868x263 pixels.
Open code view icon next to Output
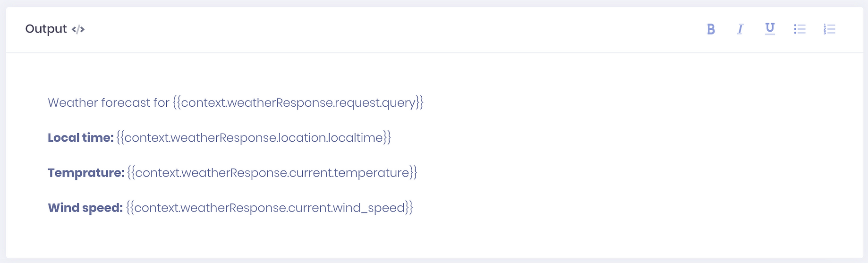pos(78,29)
